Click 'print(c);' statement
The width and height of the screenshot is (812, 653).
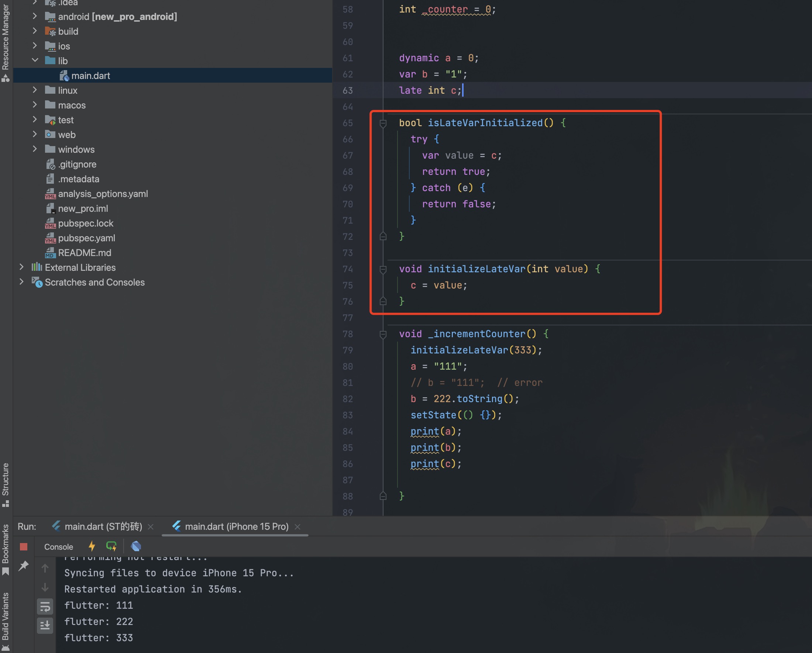coord(436,464)
